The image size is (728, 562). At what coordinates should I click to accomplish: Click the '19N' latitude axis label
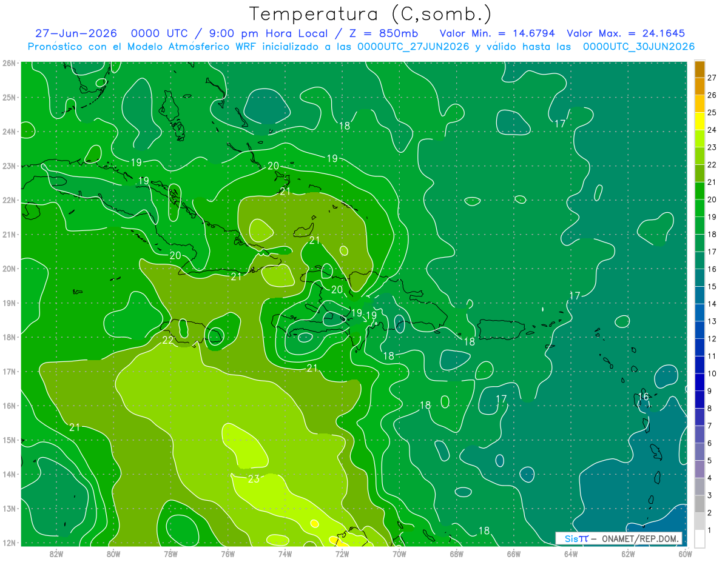9,303
